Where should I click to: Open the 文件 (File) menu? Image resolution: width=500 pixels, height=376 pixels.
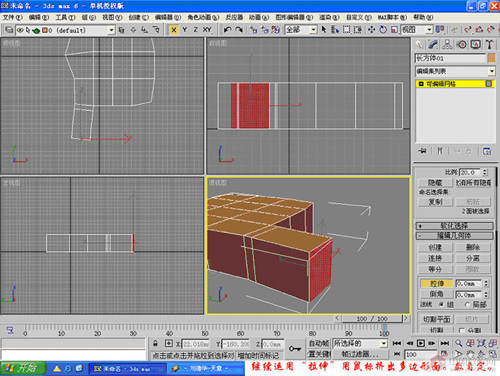(x=12, y=17)
